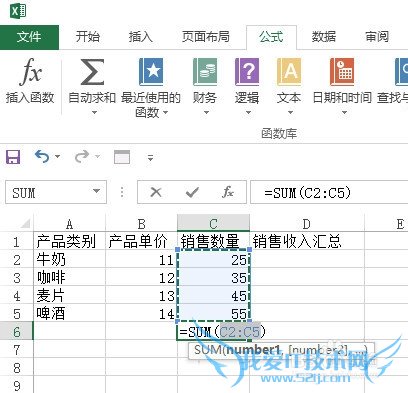The width and height of the screenshot is (408, 393).
Task: Click the fx button in the formula bar
Action: coord(228,192)
